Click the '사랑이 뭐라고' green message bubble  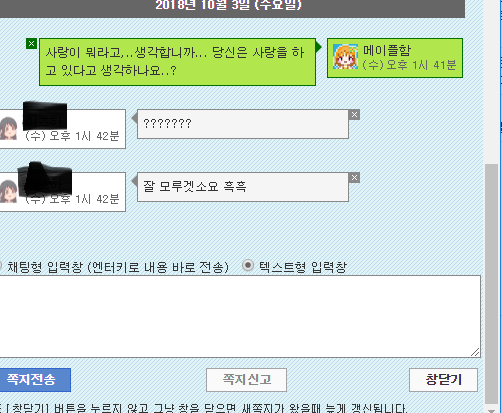pos(177,62)
